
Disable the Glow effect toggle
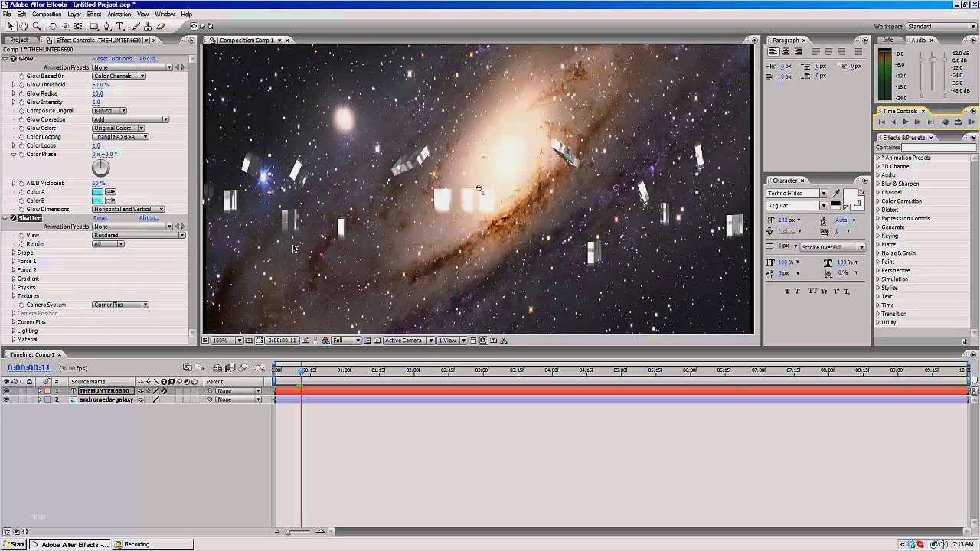(x=13, y=59)
